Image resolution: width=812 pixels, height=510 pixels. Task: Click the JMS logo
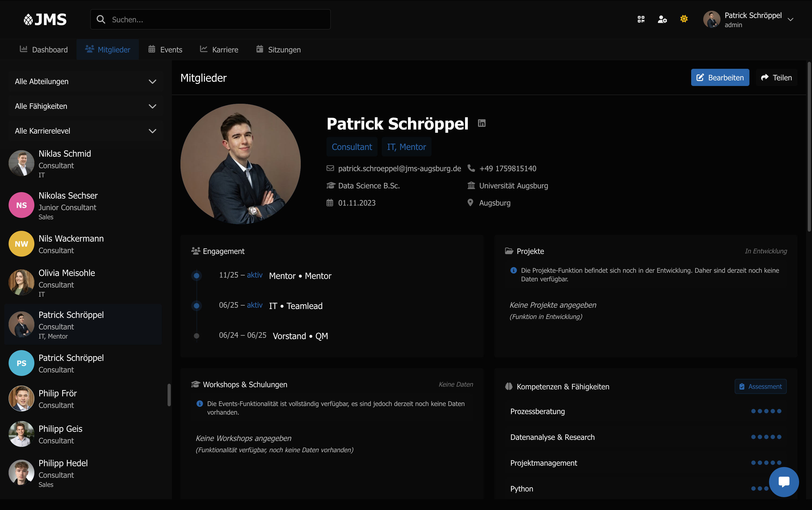click(x=45, y=20)
